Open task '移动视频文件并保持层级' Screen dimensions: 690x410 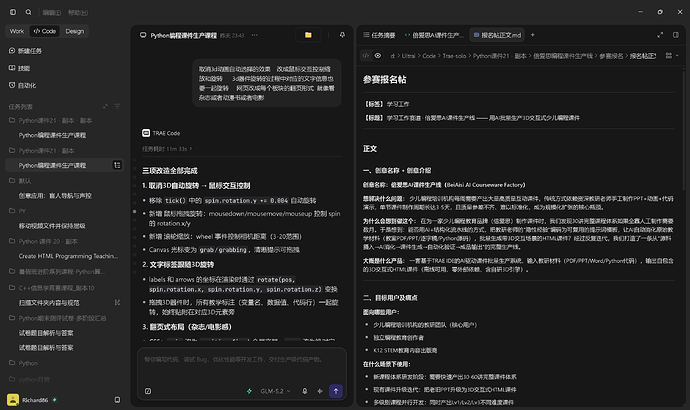pyautogui.click(x=52, y=226)
